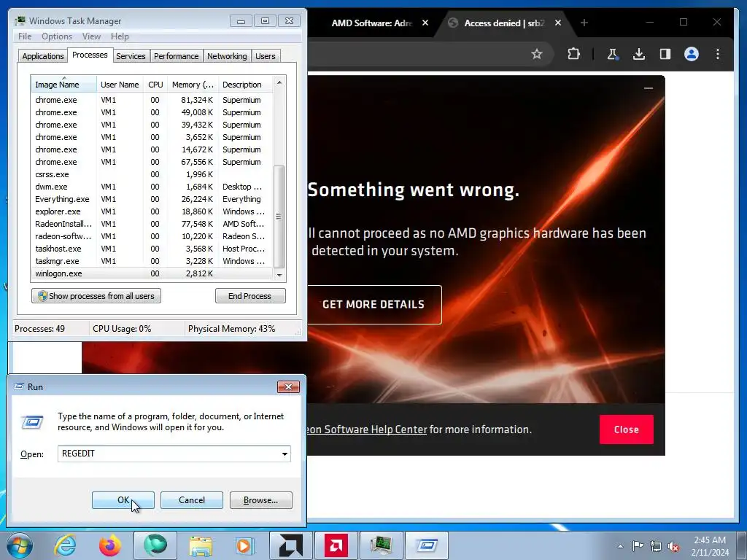Screen dimensions: 747x560
Task: Open Task Manager File menu
Action: (25, 36)
